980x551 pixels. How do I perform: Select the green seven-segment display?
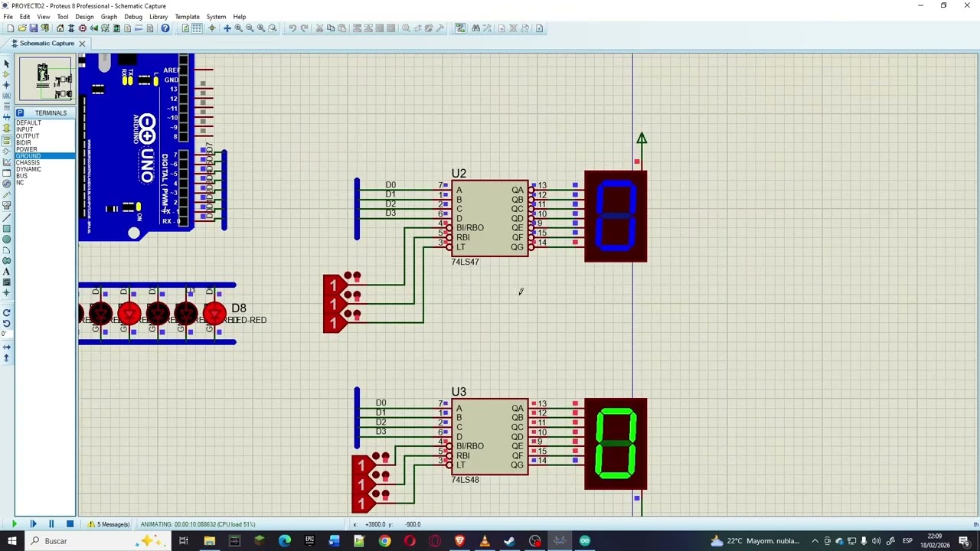(x=616, y=444)
